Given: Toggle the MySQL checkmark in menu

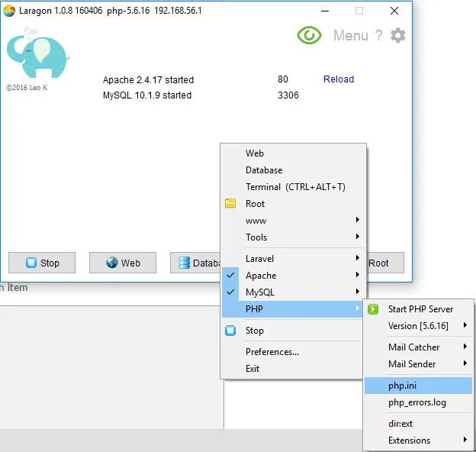Looking at the screenshot, I should pyautogui.click(x=230, y=292).
